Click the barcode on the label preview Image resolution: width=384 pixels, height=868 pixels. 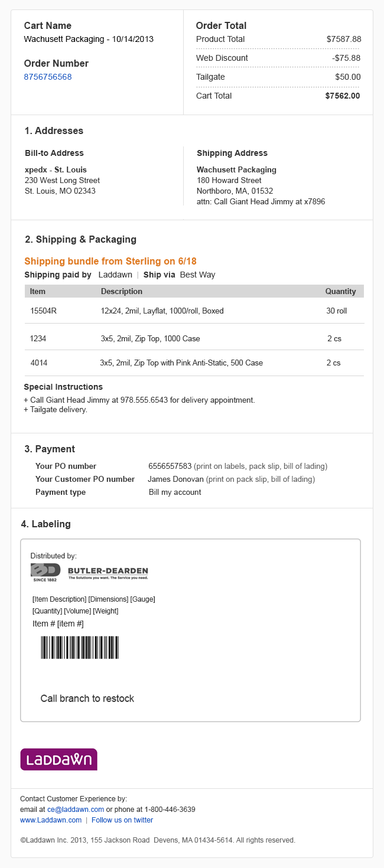80,647
